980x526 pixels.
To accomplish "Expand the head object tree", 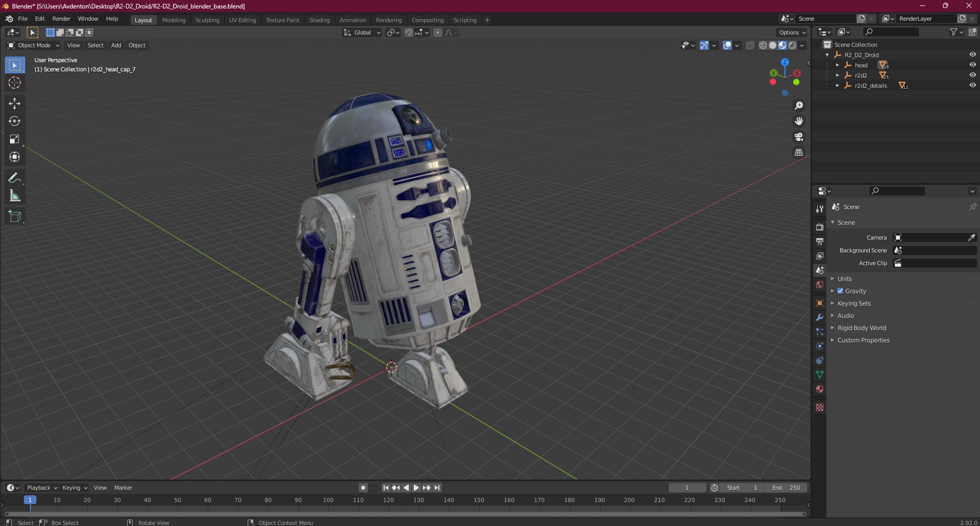I will tap(838, 65).
